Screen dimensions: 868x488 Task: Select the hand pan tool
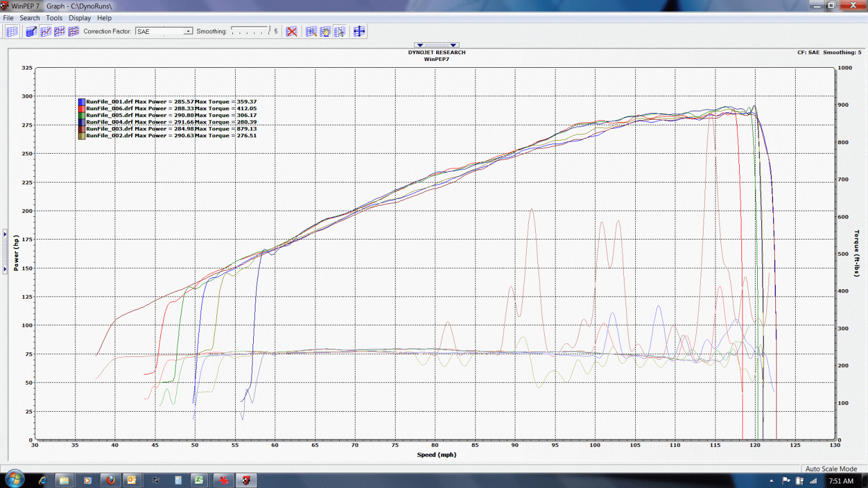click(x=326, y=31)
